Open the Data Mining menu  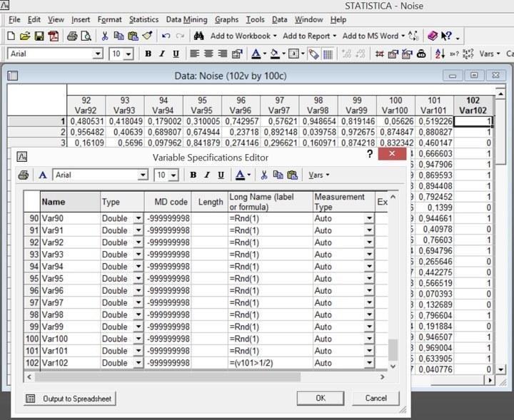pyautogui.click(x=186, y=20)
